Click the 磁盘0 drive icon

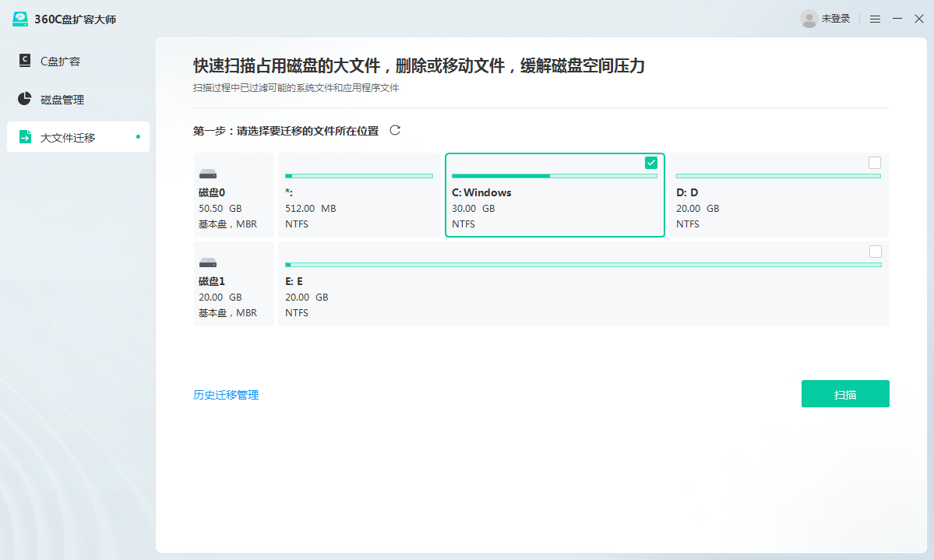[x=208, y=174]
